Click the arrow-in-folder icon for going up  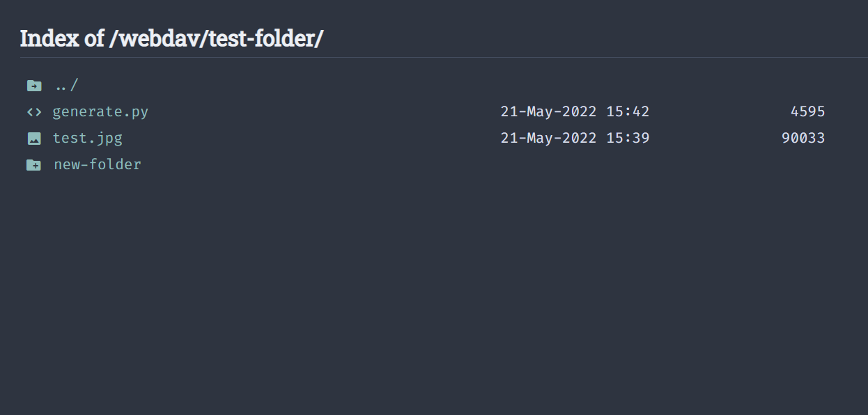[x=34, y=84]
